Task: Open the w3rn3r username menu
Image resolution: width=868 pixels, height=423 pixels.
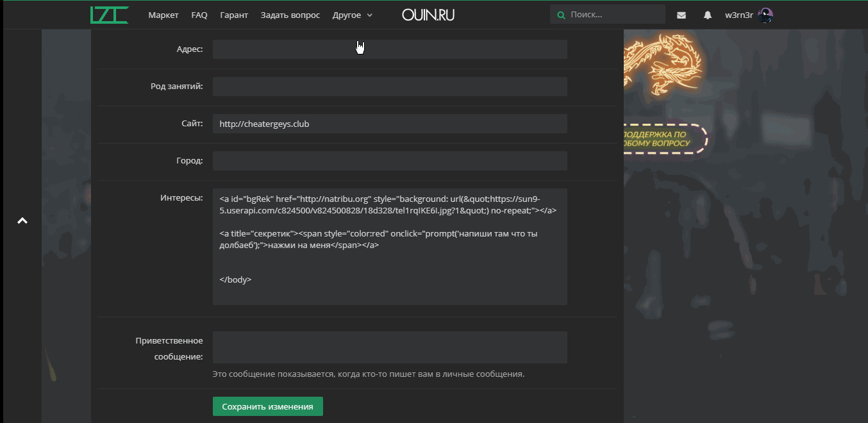Action: point(739,15)
